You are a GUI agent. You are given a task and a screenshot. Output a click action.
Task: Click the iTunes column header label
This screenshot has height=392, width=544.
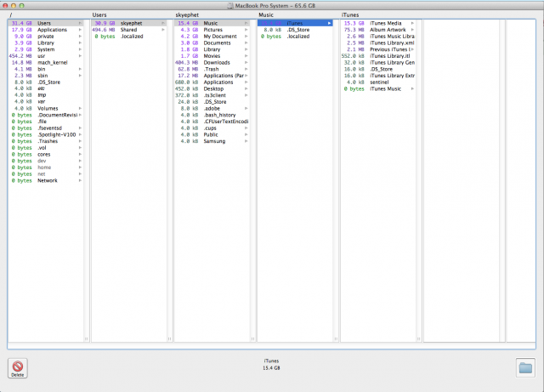[349, 15]
